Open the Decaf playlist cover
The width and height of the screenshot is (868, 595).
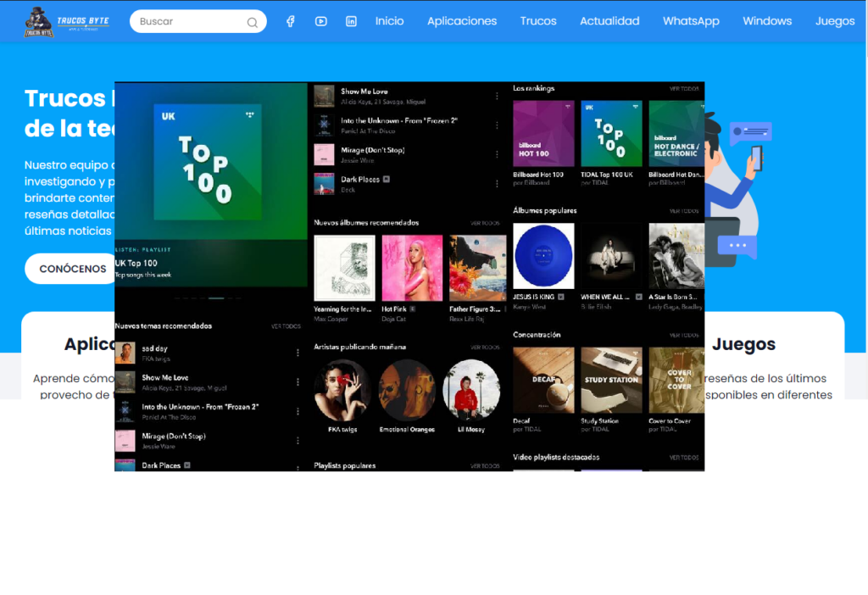(543, 380)
